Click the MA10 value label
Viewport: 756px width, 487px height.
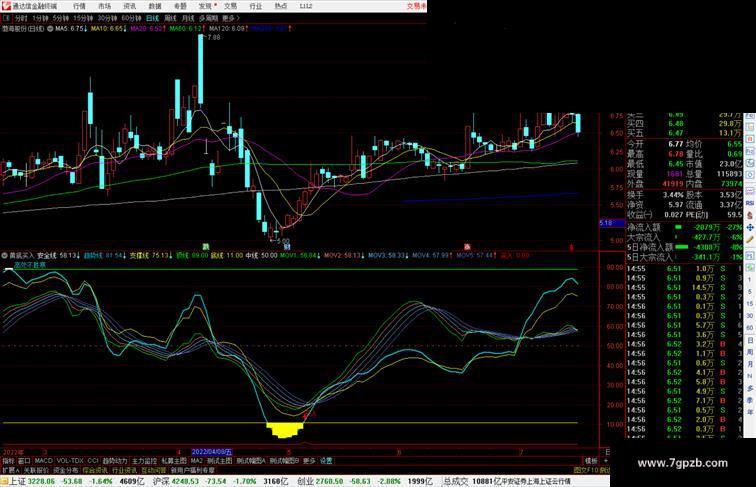coord(108,29)
